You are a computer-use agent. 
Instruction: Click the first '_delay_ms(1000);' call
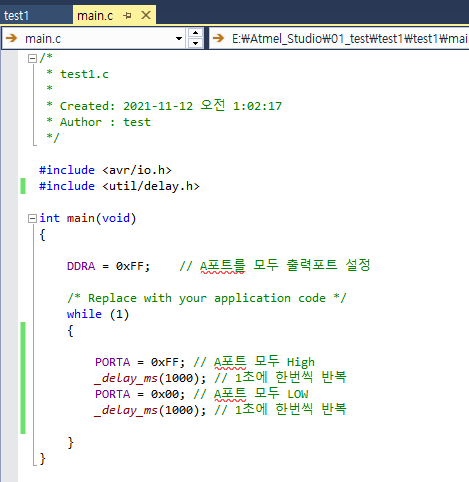click(150, 378)
